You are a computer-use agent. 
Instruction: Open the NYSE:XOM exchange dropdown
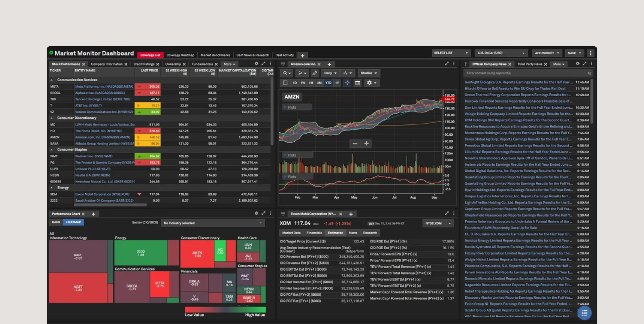tap(438, 223)
